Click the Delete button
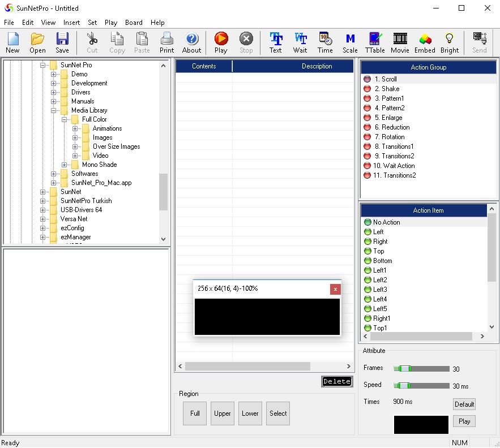 337,381
